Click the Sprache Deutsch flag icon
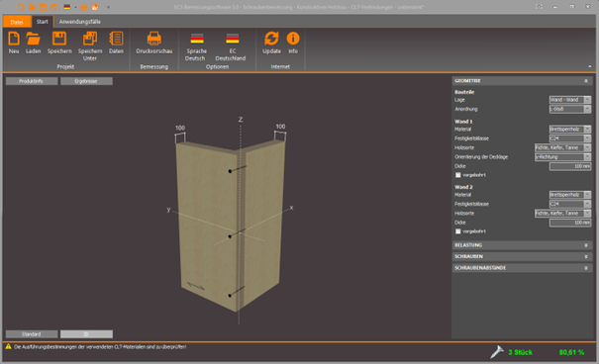This screenshot has height=364, width=599. click(x=197, y=39)
